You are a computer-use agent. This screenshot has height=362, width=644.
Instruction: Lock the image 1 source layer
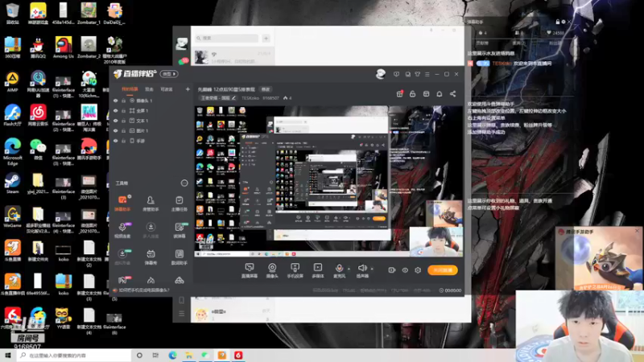point(123,130)
